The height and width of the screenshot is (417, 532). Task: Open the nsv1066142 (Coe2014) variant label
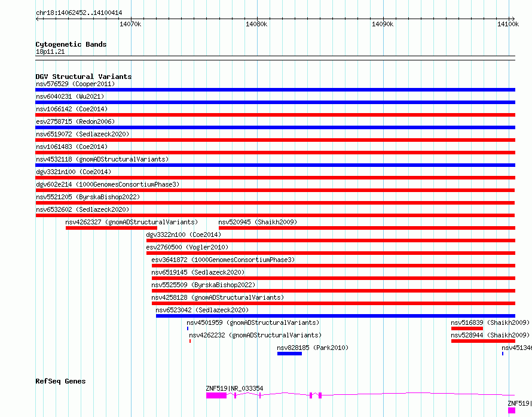(72, 109)
